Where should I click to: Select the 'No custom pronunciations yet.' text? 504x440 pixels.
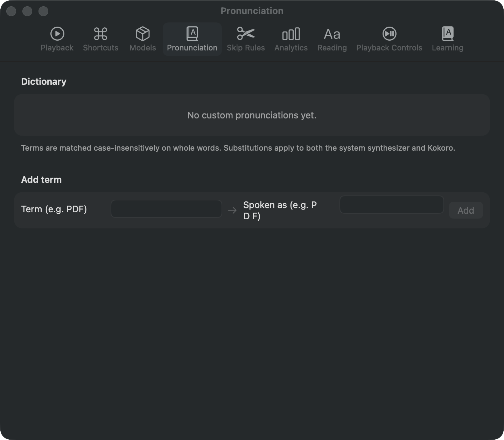(x=252, y=115)
